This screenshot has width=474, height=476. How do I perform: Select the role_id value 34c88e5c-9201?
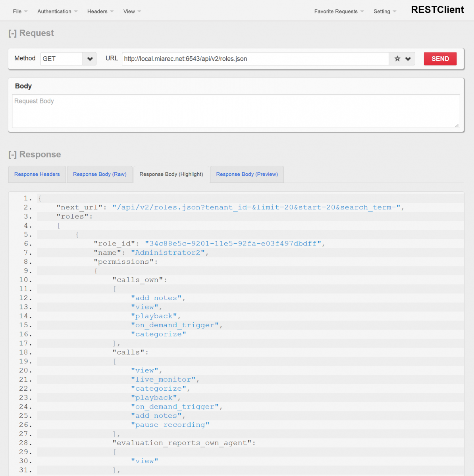233,244
